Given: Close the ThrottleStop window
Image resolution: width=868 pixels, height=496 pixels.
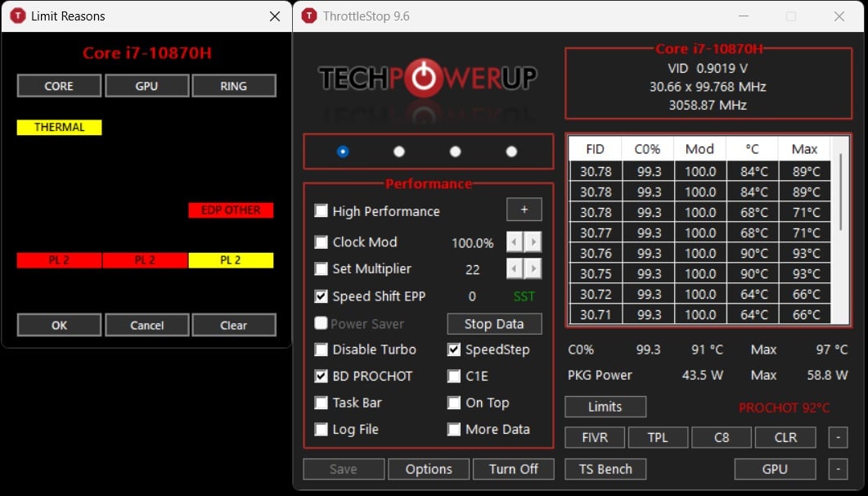Looking at the screenshot, I should pos(839,16).
